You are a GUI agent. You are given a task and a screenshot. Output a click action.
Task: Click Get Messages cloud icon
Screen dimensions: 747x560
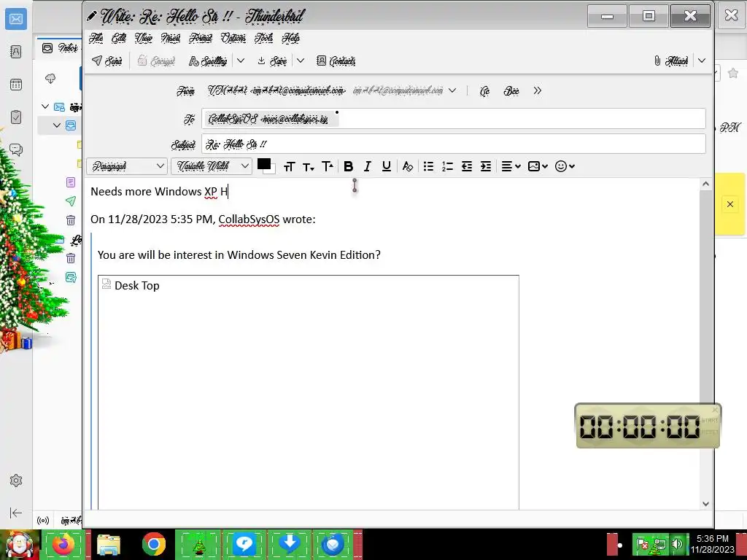point(50,79)
